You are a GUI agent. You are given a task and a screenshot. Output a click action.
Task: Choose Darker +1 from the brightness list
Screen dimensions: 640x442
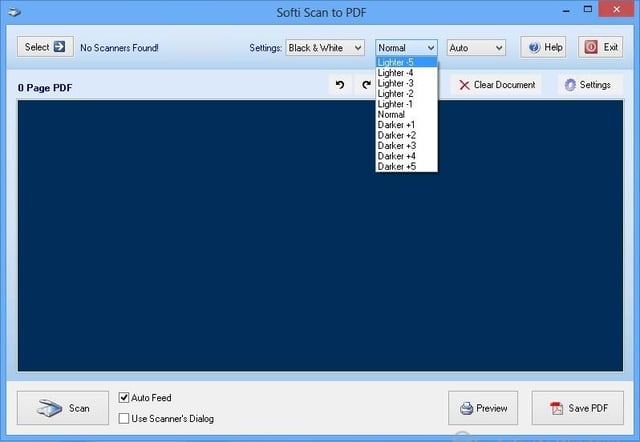coord(406,125)
